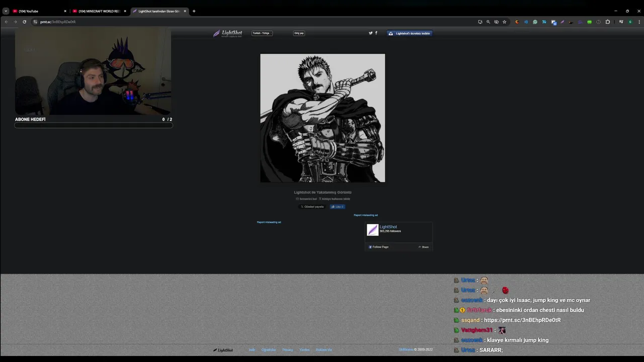The height and width of the screenshot is (362, 644).
Task: Click the ABONE HEDEFİ progress bar
Action: [x=94, y=125]
